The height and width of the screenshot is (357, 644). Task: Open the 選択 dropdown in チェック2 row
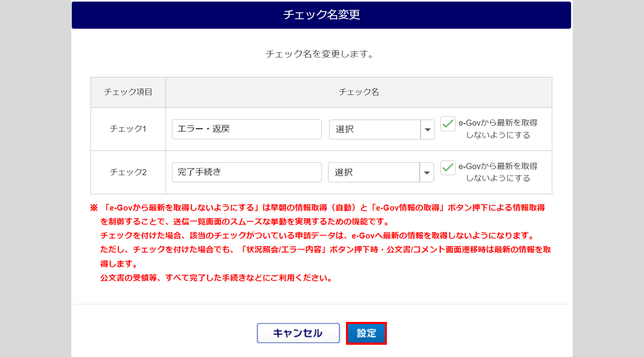[381, 172]
